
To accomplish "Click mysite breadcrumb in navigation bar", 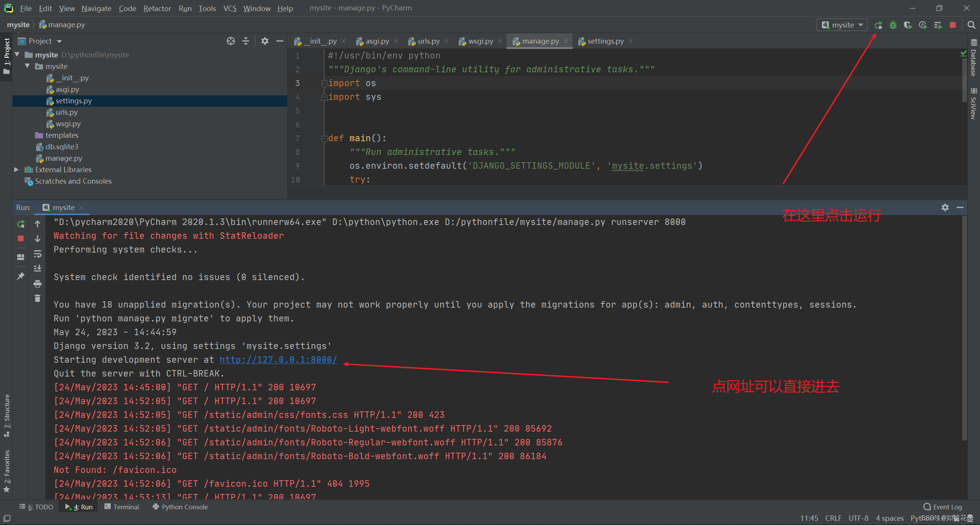I will [x=18, y=24].
